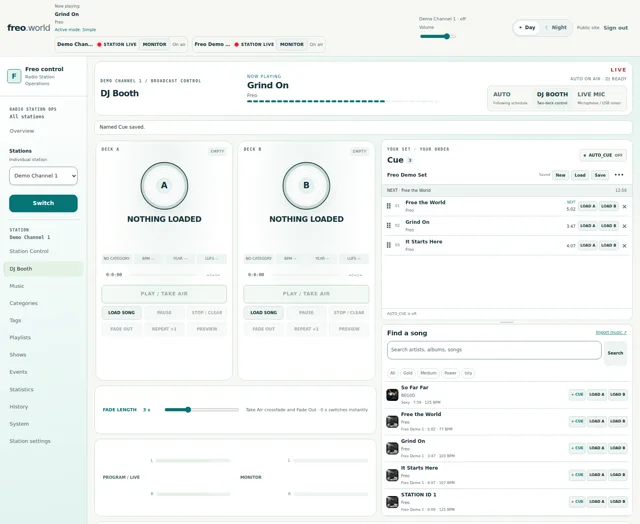Toggle Monitor for Demo Channel station
Screen dimensions: 640x524
pos(154,44)
